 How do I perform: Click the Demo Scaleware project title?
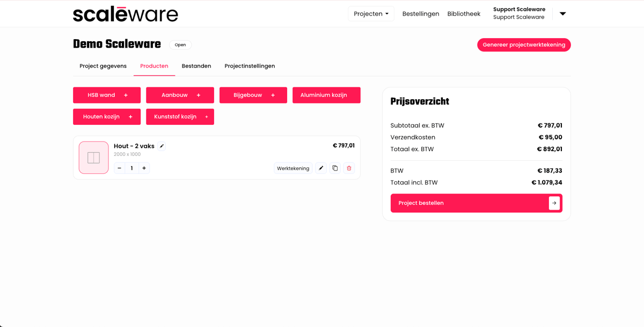pyautogui.click(x=117, y=44)
